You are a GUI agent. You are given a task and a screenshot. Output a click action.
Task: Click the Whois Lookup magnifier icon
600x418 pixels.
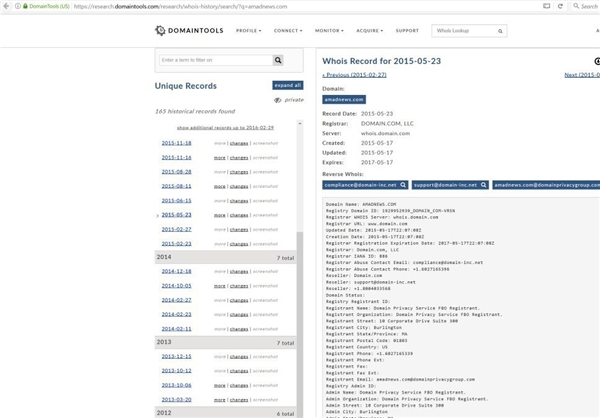click(x=500, y=31)
